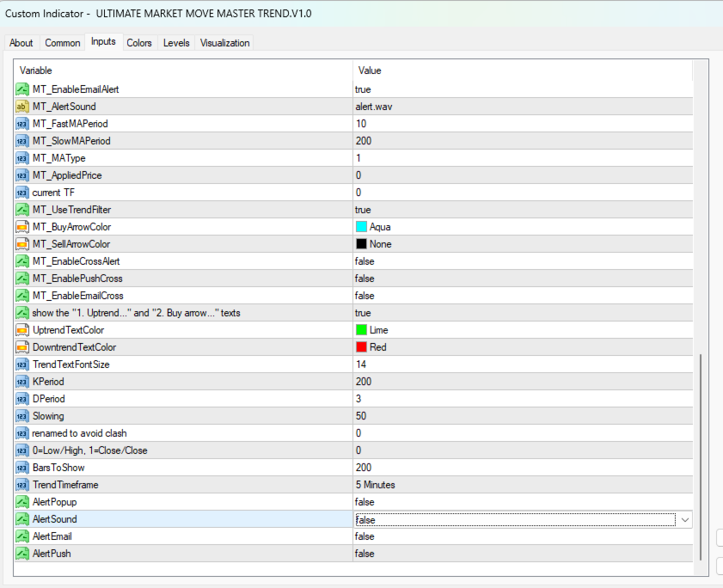Click the MT_UseTrendFilter boolean icon
The height and width of the screenshot is (588, 723).
(22, 210)
